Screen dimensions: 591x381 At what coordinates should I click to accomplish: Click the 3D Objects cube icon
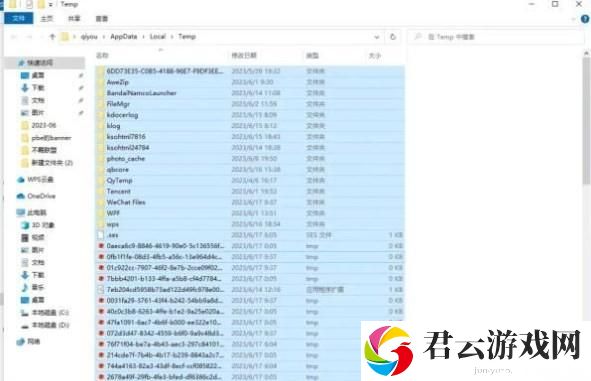point(25,225)
